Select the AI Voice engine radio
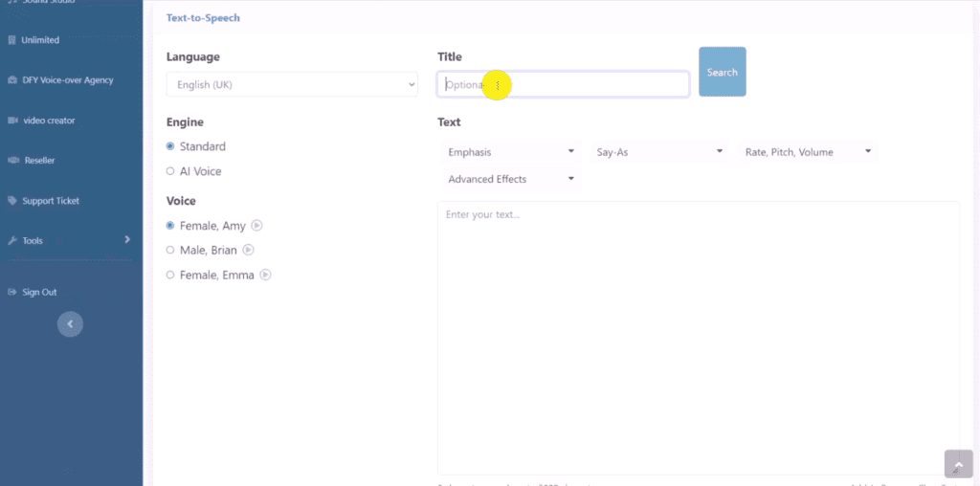980x486 pixels. (x=170, y=171)
